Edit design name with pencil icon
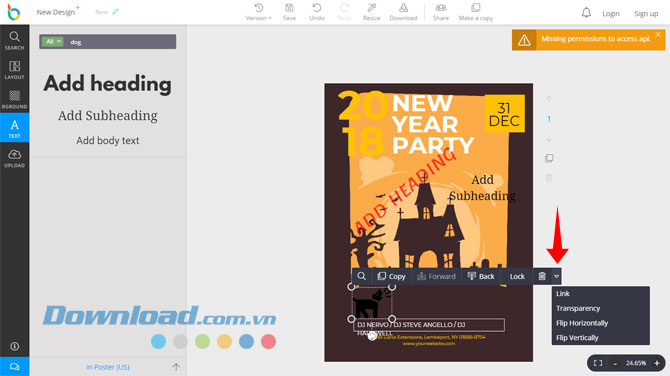670x376 pixels. pos(115,12)
